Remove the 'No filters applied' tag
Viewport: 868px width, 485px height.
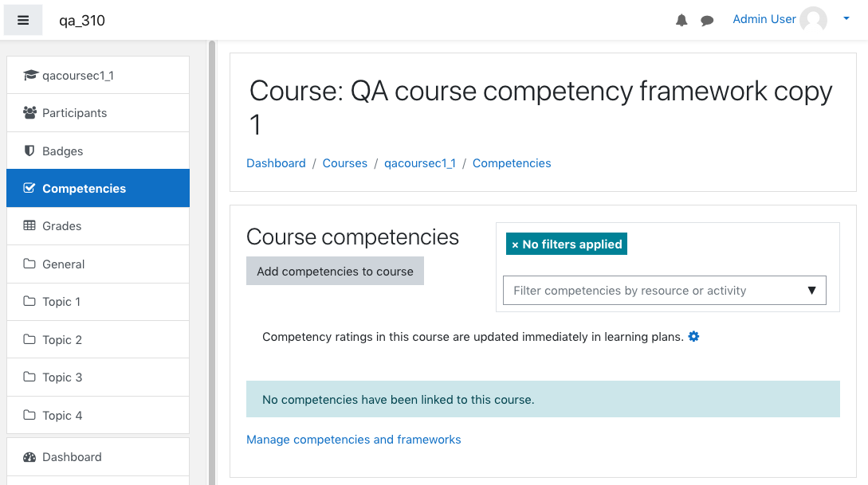pyautogui.click(x=566, y=244)
